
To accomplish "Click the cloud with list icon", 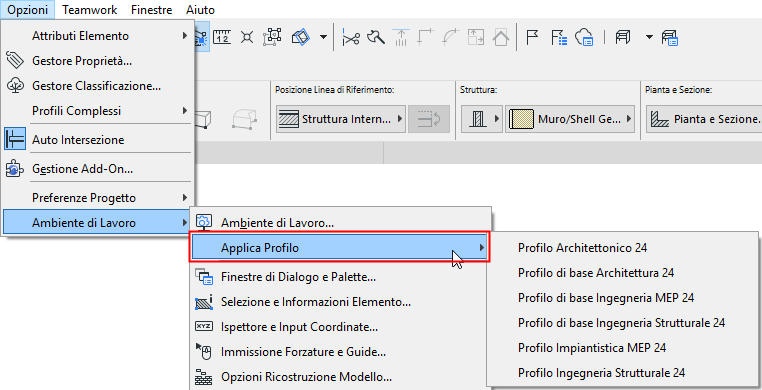I will (584, 37).
